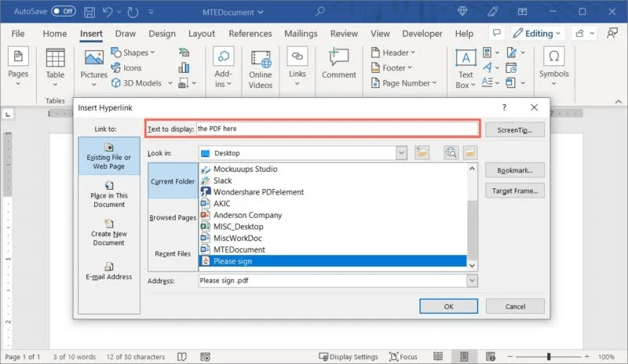Select MISC_Desktop file in list

point(239,227)
